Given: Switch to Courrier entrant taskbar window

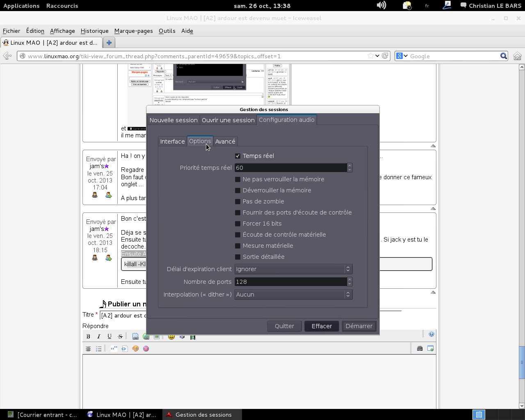Looking at the screenshot, I should [42, 415].
